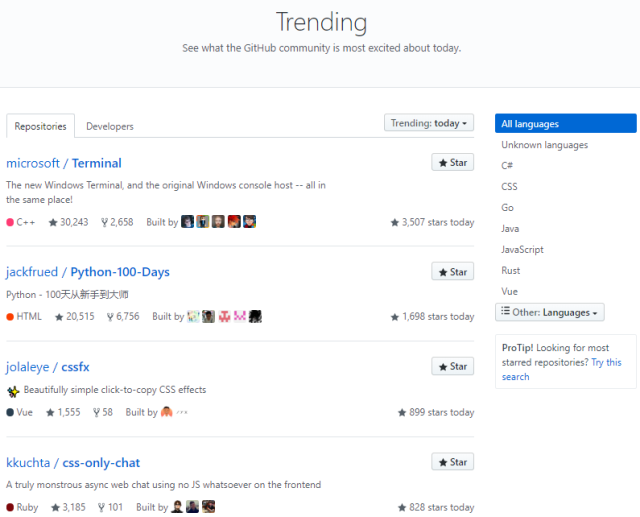640x517 pixels.
Task: View Terminal's 30,243 stargazers
Action: pyautogui.click(x=68, y=222)
